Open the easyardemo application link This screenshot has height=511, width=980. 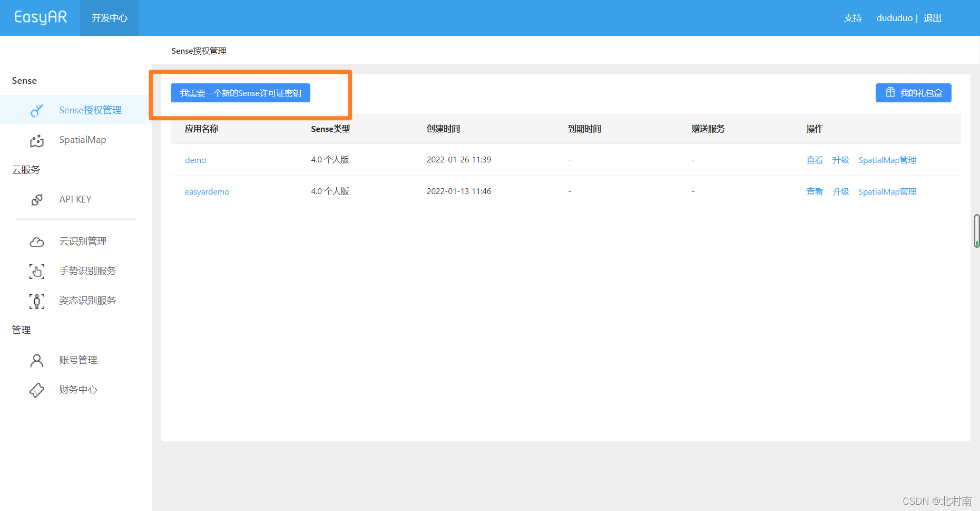207,191
